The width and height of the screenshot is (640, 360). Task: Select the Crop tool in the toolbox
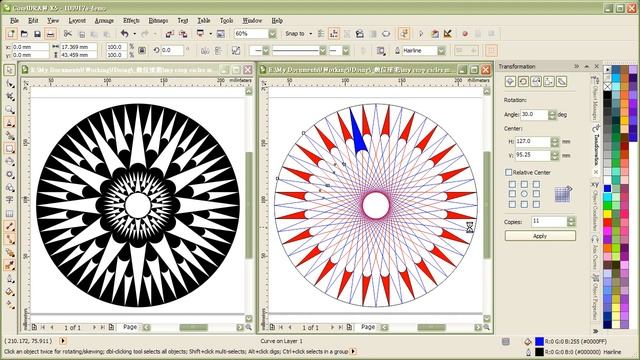10,97
